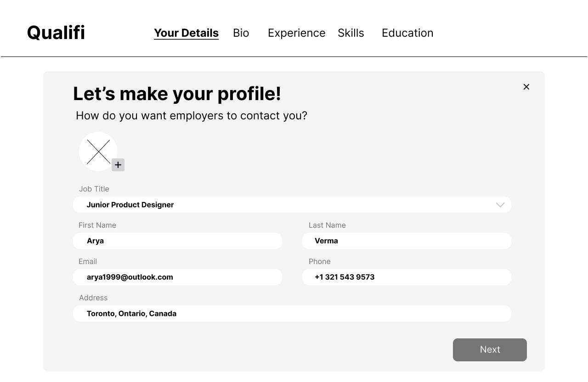The width and height of the screenshot is (588, 382).
Task: Click the profile picture placeholder circle
Action: click(x=98, y=152)
